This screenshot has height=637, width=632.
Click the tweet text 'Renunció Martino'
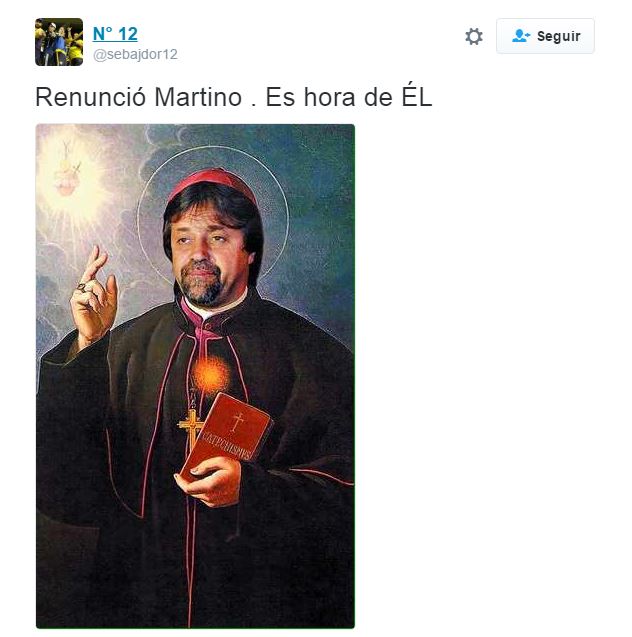pos(139,97)
